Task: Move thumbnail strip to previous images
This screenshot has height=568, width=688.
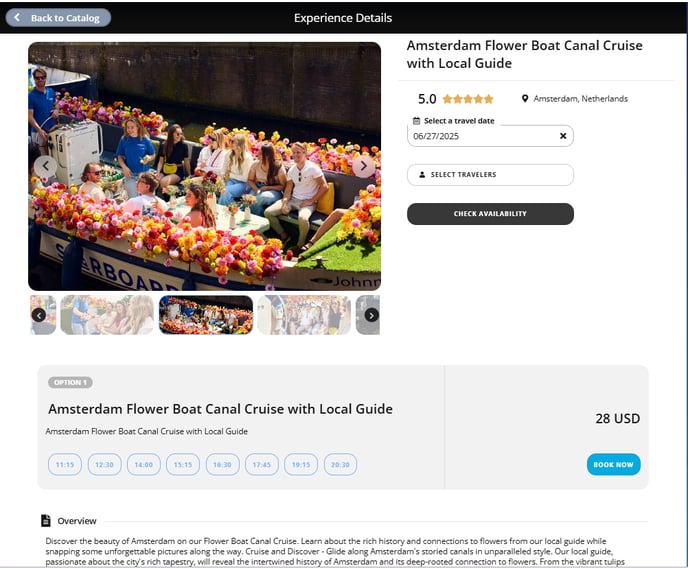Action: pos(39,315)
